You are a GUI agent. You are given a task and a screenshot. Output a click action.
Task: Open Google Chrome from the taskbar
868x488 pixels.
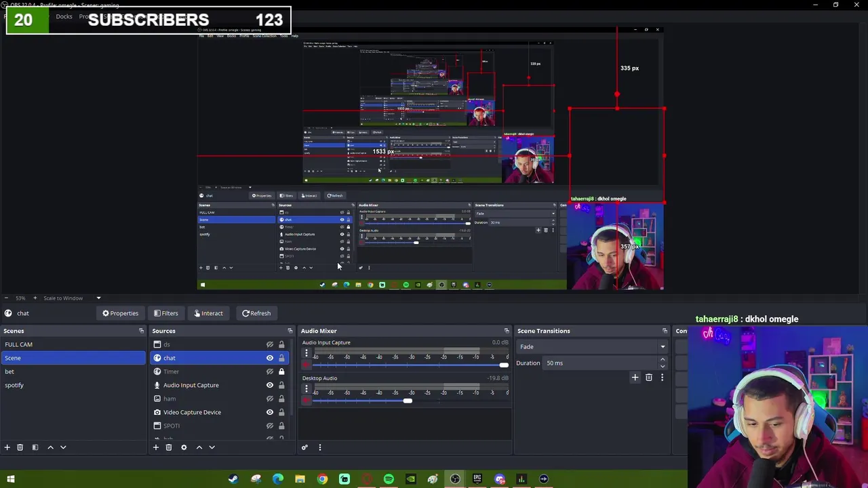(x=322, y=479)
